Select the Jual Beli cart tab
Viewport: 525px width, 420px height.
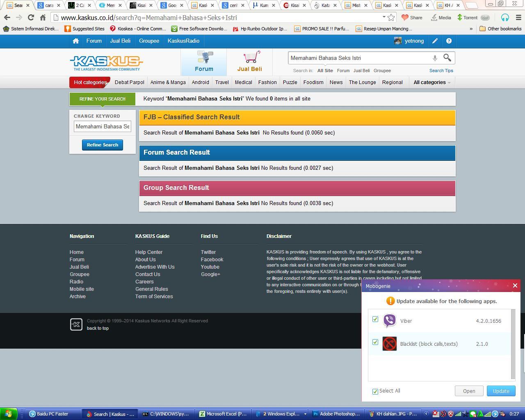tap(249, 62)
